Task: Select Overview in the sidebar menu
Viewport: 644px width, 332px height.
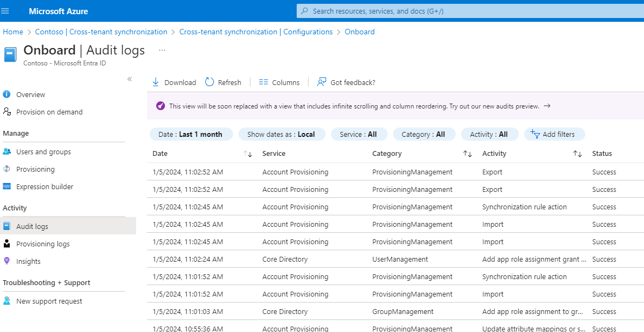Action: 6,94
